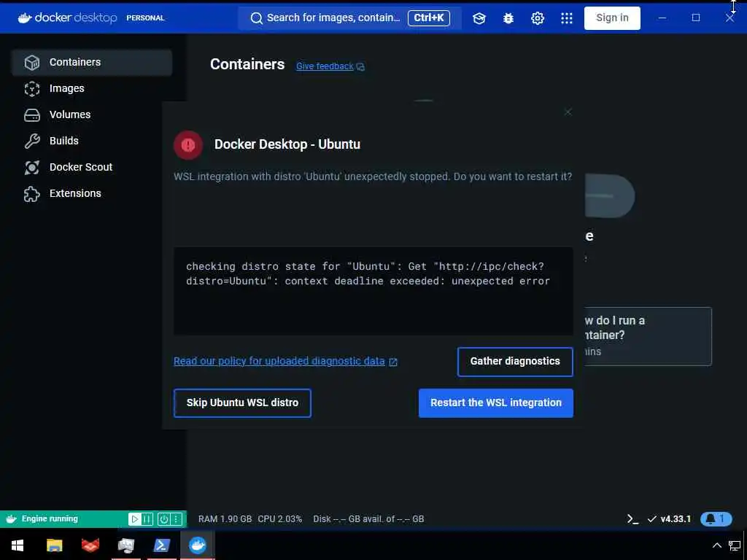Click the v4.33.1 version indicator
The image size is (747, 560).
pos(670,519)
